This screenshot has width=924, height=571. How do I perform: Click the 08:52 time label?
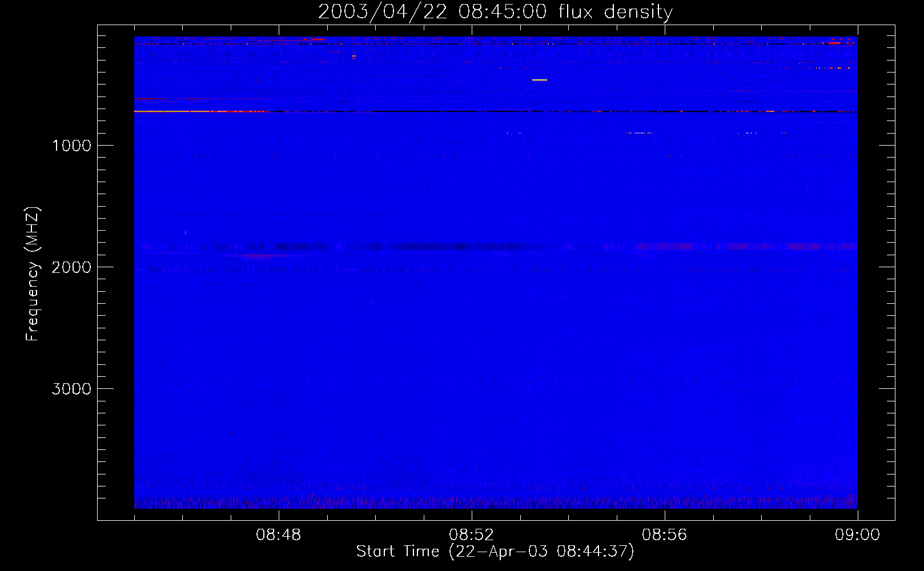click(471, 535)
